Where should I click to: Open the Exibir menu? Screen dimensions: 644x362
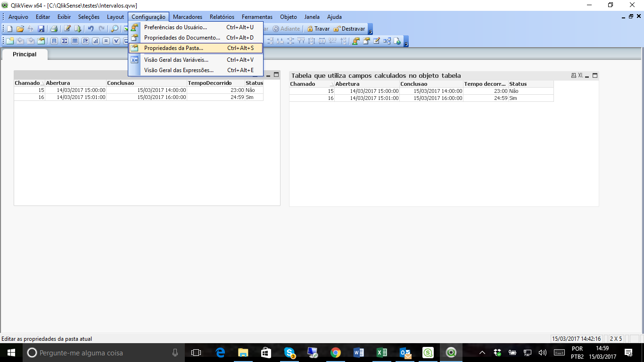point(64,16)
